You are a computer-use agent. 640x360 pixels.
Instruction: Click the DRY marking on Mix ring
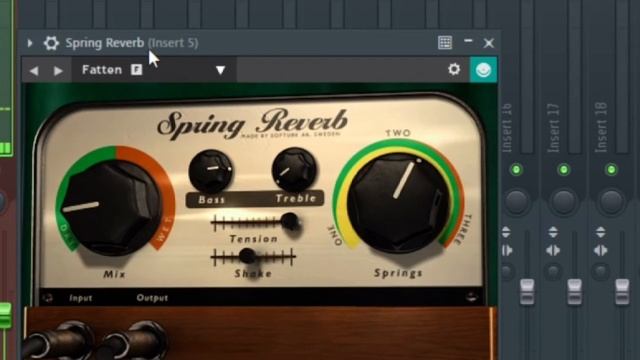coord(67,236)
